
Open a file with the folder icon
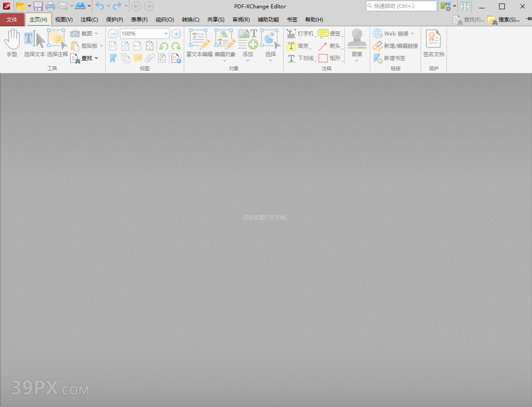pos(20,6)
